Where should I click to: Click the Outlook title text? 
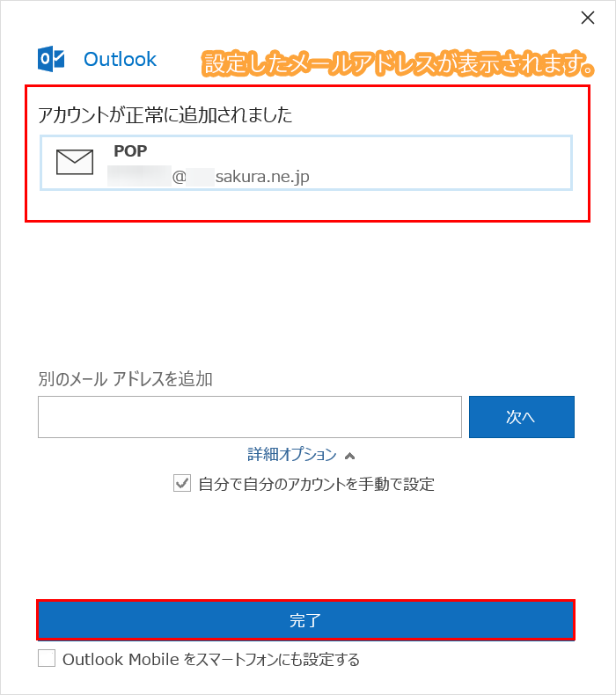(120, 60)
